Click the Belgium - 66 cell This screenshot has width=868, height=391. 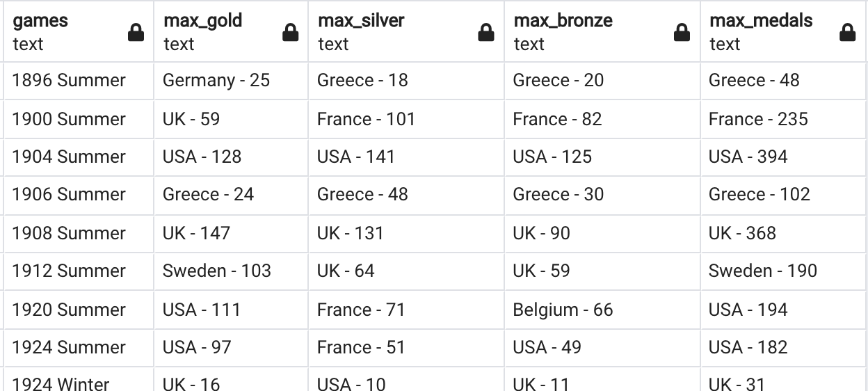pyautogui.click(x=602, y=310)
